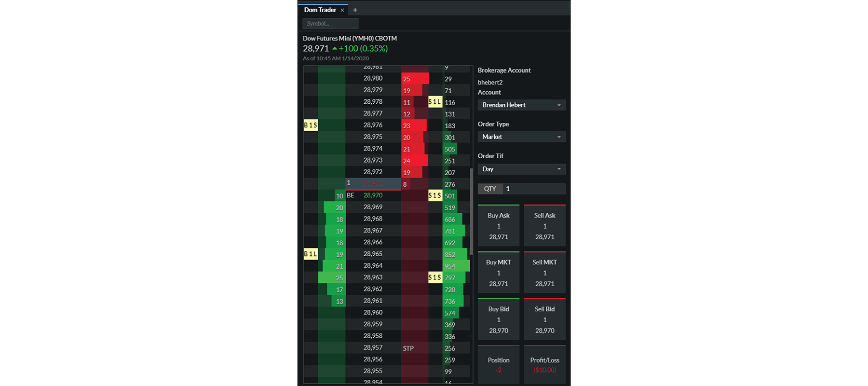Click the BE marker beside 28,970
The width and height of the screenshot is (868, 386).
(x=351, y=195)
